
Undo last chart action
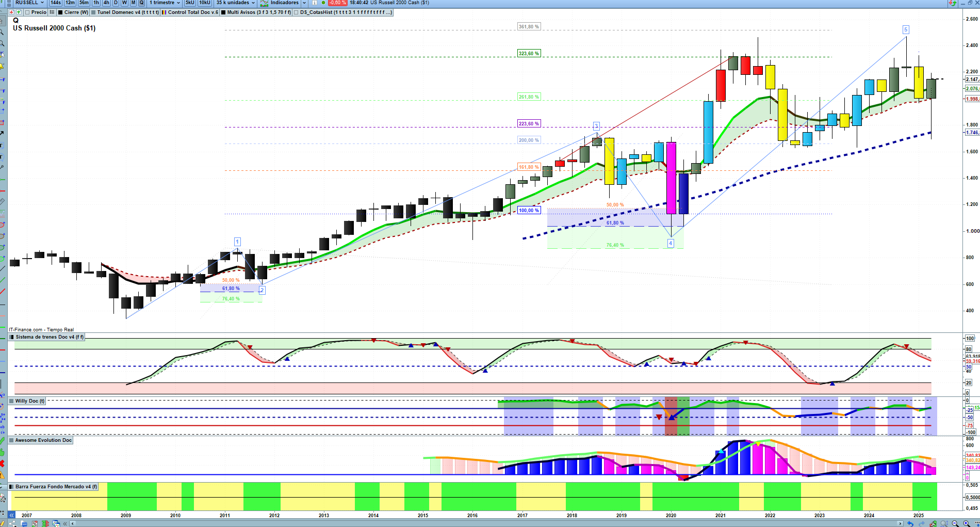click(x=910, y=523)
